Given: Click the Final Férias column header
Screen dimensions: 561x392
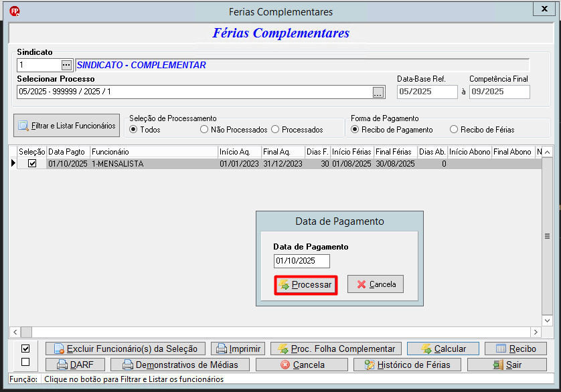Looking at the screenshot, I should (x=396, y=152).
